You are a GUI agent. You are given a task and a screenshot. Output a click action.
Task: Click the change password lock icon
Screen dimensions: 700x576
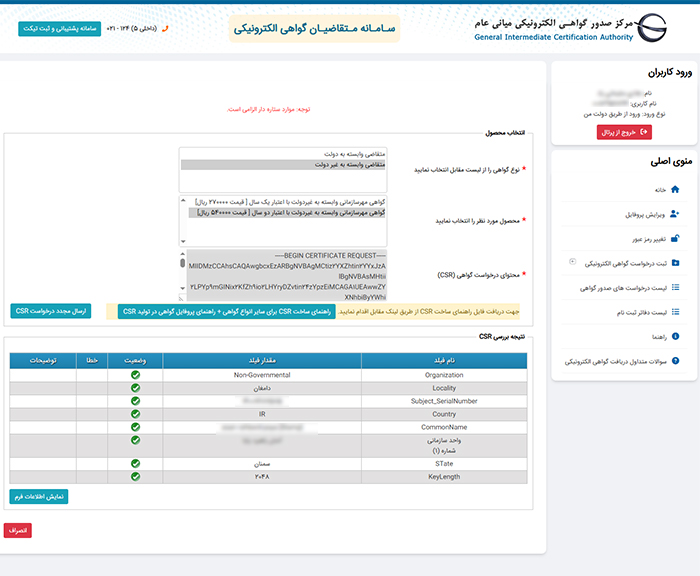(x=675, y=238)
